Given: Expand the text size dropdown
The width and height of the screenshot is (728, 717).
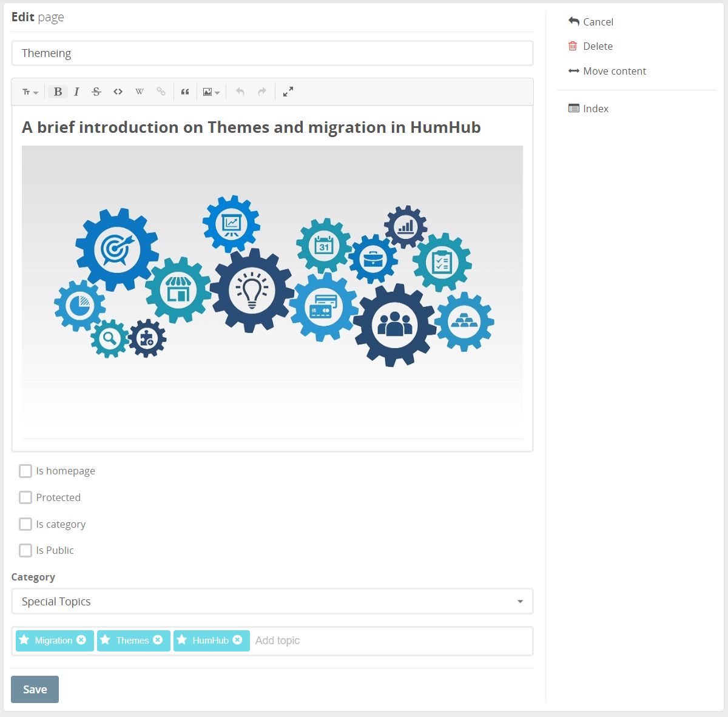Looking at the screenshot, I should point(30,92).
